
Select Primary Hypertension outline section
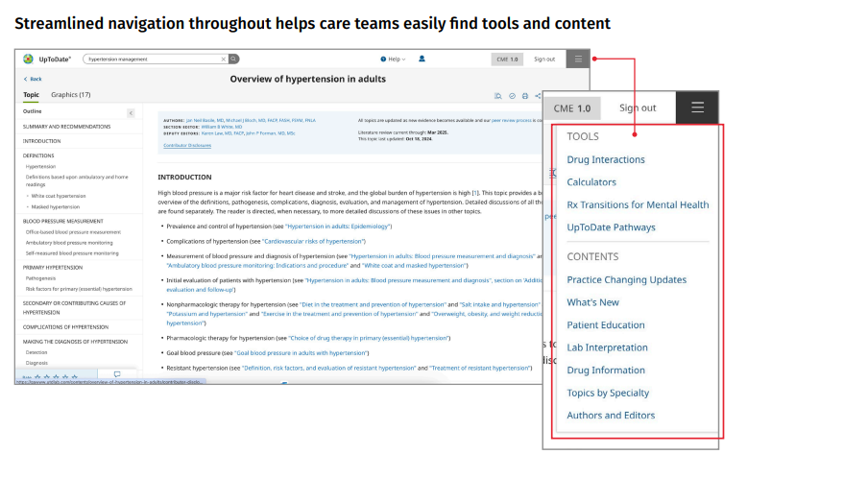coord(53,268)
